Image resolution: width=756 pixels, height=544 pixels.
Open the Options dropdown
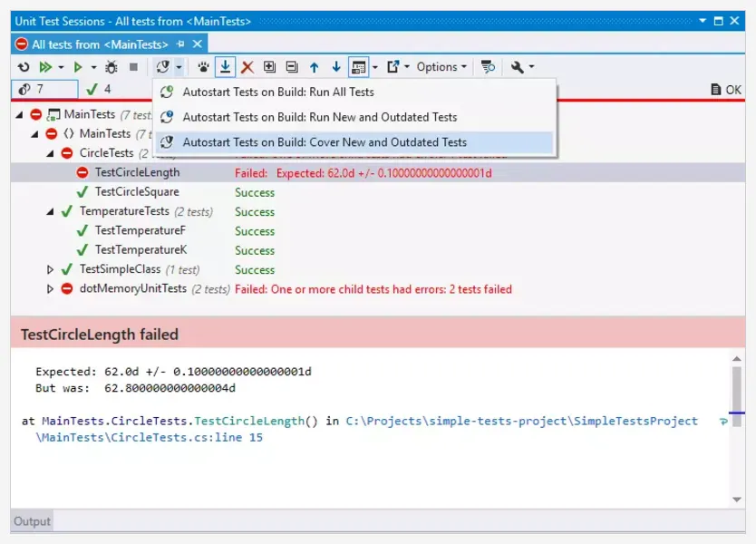[x=441, y=67]
